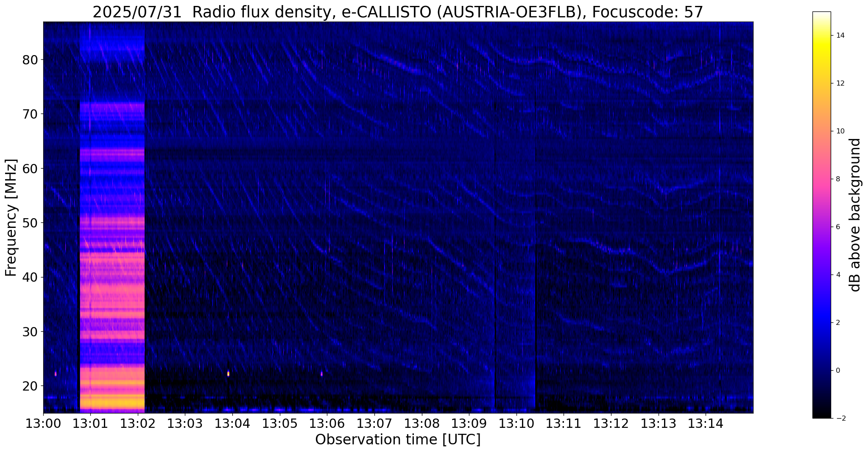Click the plot title mentioning e-CALLISTO AUSTRIA-OE3FLB
This screenshot has height=452, width=868.
398,12
